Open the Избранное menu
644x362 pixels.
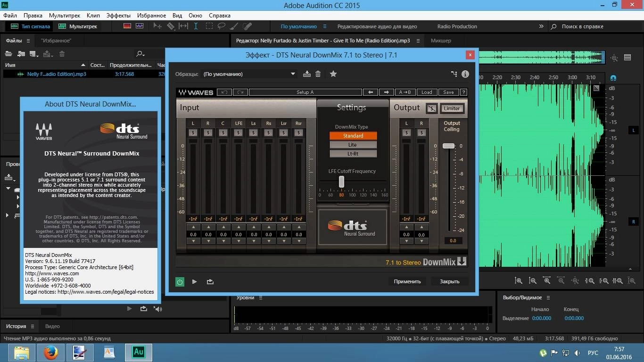(151, 15)
